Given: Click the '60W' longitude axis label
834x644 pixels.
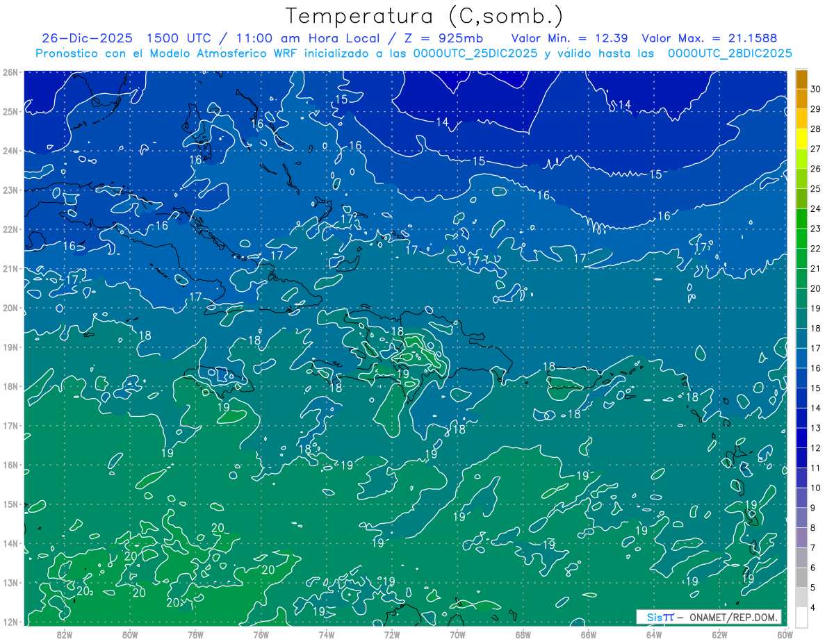Looking at the screenshot, I should [x=785, y=634].
